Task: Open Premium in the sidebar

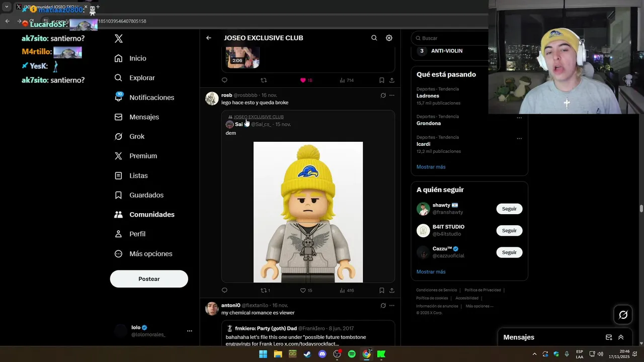Action: (135, 156)
